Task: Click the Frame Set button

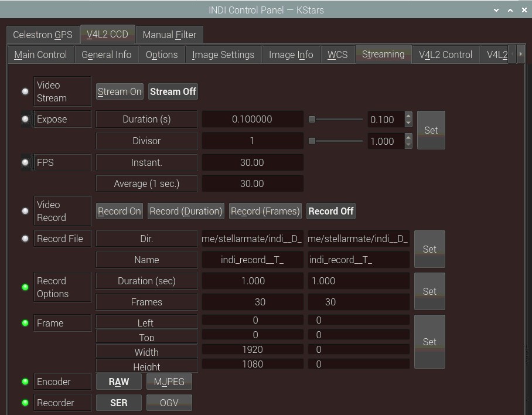Action: point(429,342)
